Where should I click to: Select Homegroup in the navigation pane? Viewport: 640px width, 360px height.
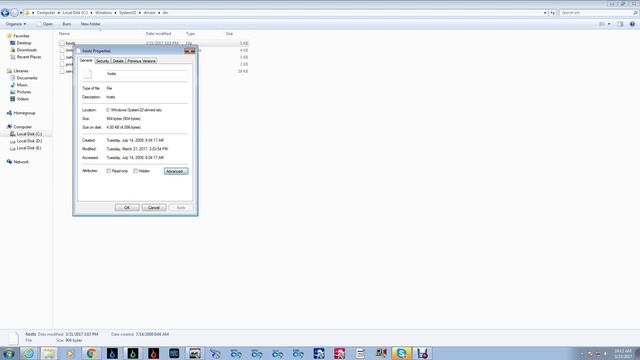pyautogui.click(x=24, y=113)
